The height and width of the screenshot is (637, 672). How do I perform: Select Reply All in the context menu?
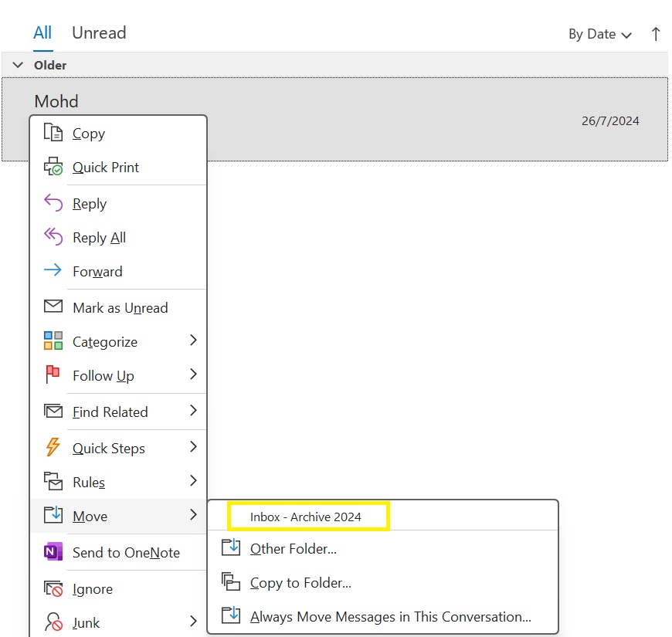[118, 237]
